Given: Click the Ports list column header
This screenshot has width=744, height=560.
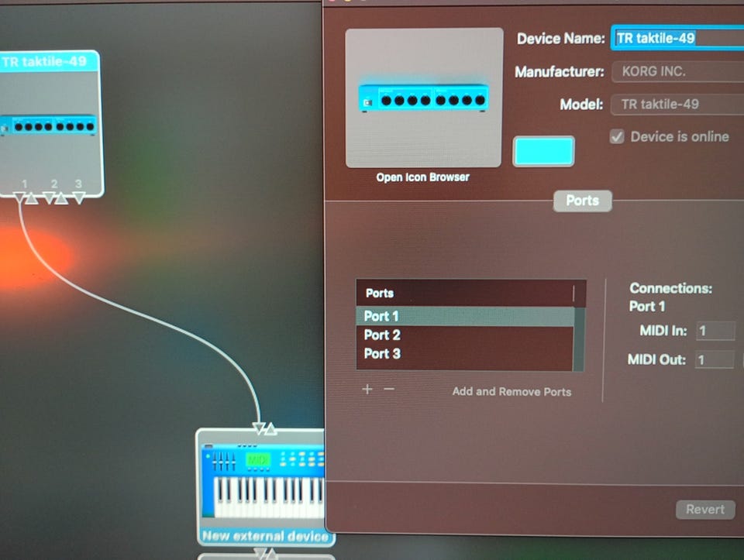Looking at the screenshot, I should (470, 293).
